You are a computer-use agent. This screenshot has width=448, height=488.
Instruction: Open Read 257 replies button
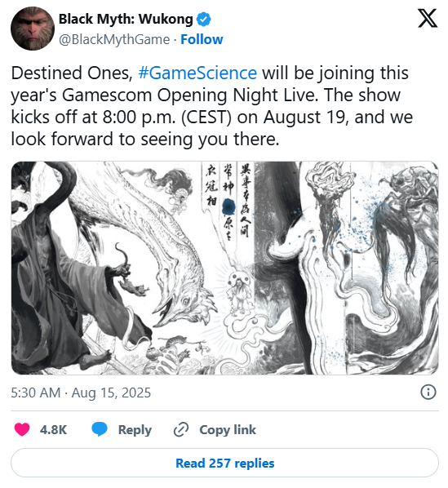click(x=224, y=463)
